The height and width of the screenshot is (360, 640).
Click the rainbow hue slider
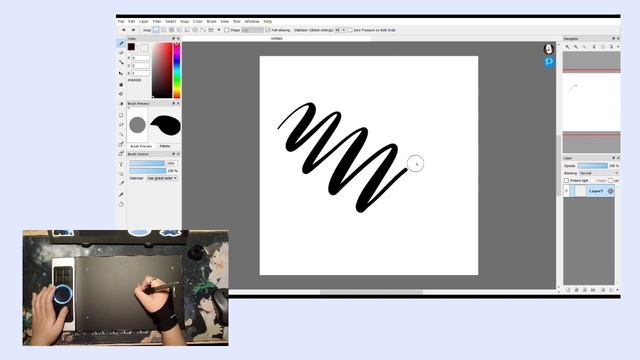(177, 70)
